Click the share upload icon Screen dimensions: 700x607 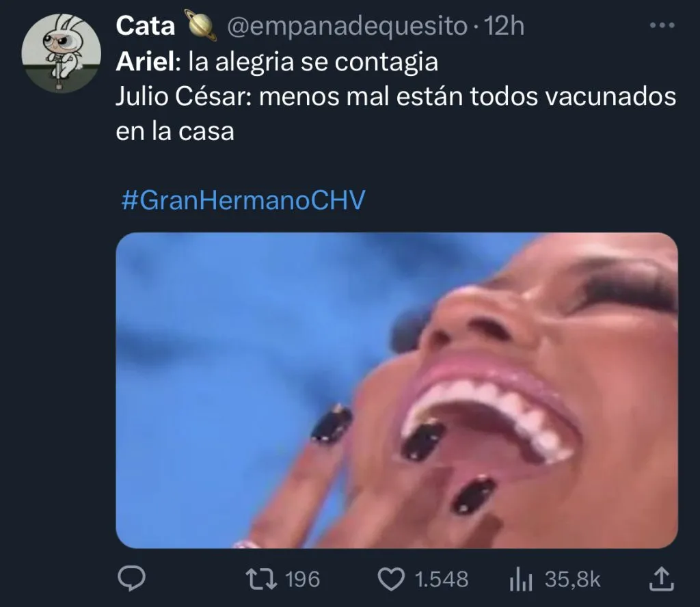(x=661, y=579)
